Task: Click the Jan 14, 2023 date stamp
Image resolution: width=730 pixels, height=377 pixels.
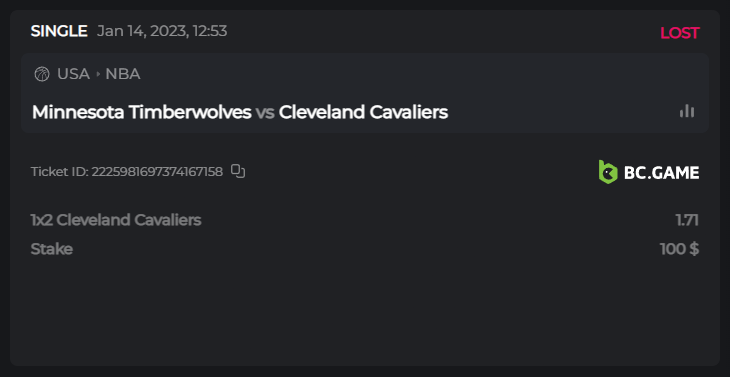Action: (162, 31)
